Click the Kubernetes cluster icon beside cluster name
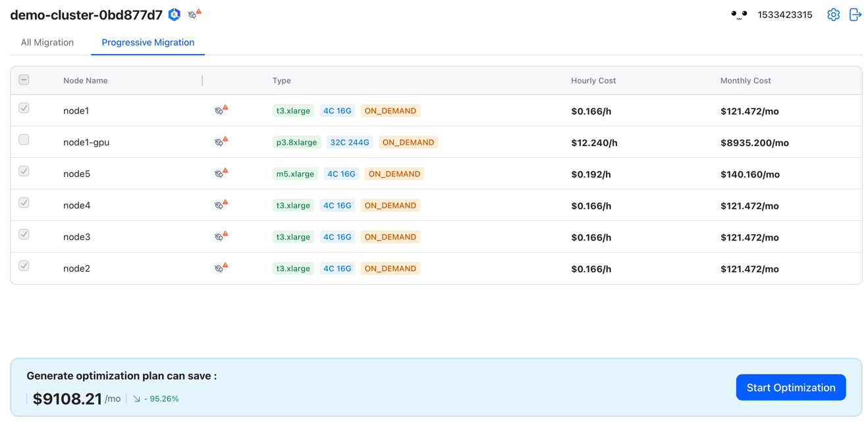The image size is (868, 421). (175, 14)
